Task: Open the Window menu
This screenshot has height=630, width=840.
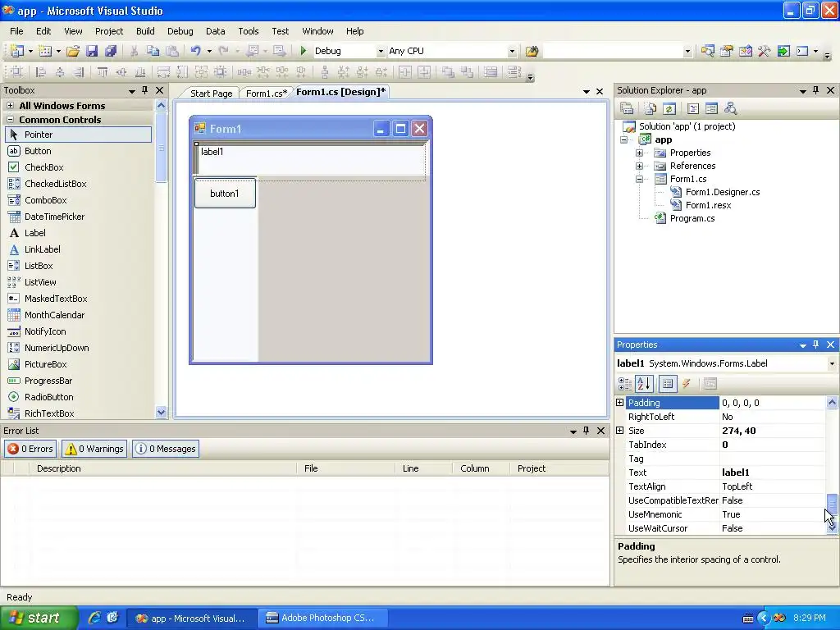Action: tap(317, 31)
